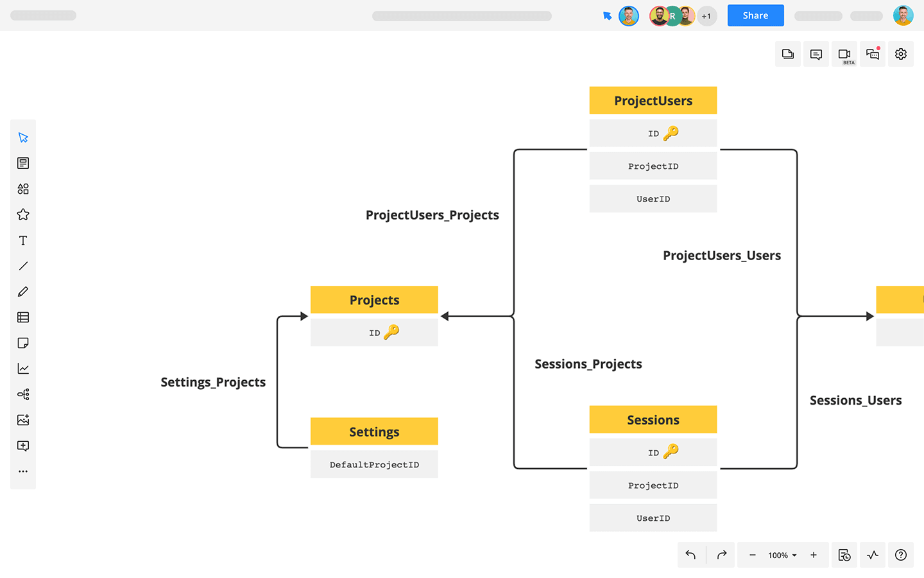The image size is (924, 578).
Task: Redo the last action
Action: (x=721, y=555)
